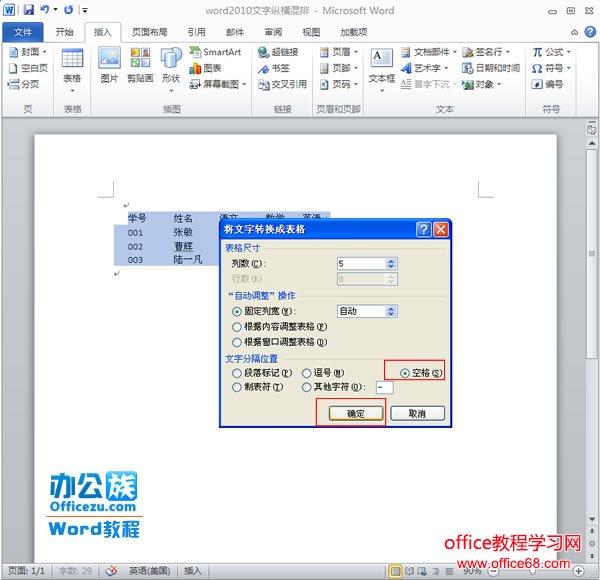Click the fixed column width spinner arrows
The image size is (600, 580).
click(x=391, y=311)
